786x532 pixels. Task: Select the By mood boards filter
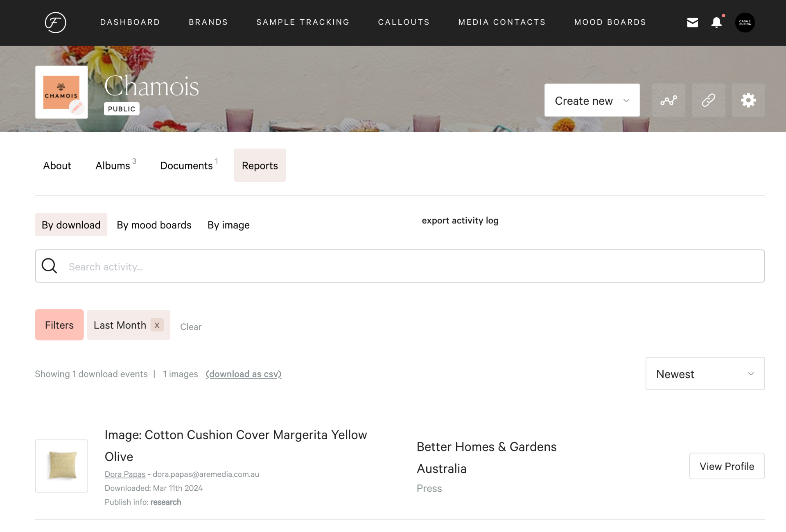(154, 225)
